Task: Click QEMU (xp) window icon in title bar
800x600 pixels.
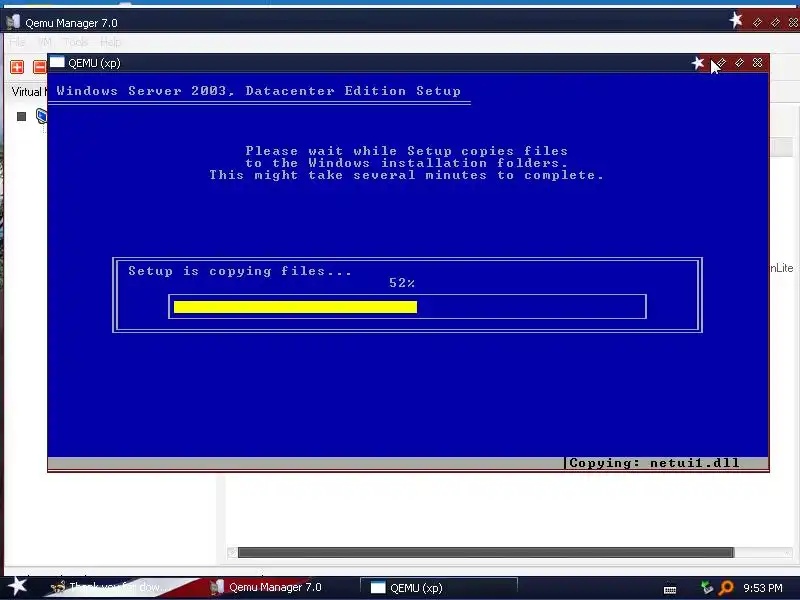Action: [57, 62]
